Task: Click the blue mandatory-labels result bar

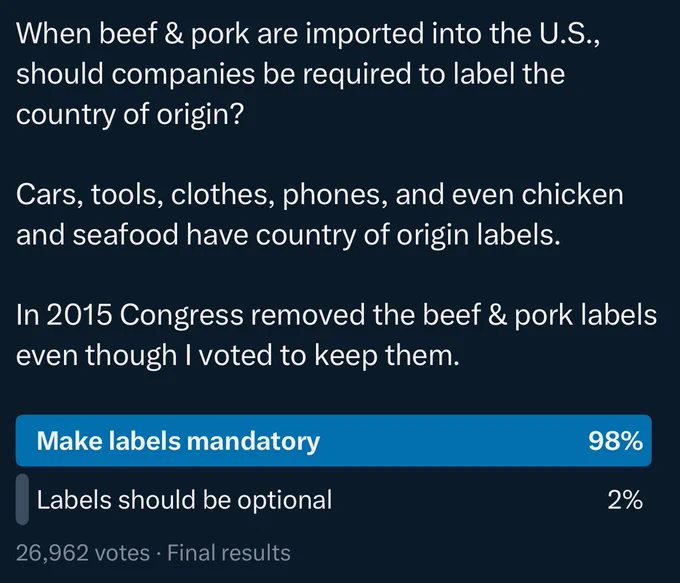Action: coord(333,441)
